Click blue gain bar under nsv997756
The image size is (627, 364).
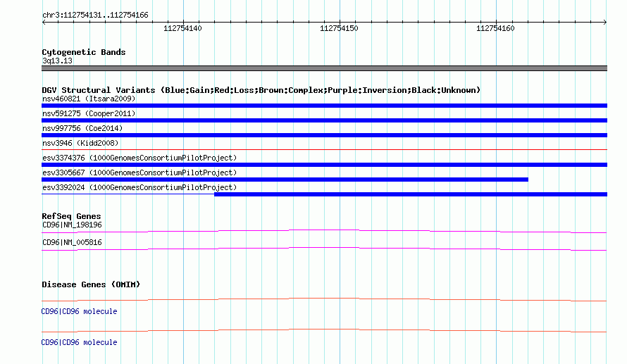point(324,135)
